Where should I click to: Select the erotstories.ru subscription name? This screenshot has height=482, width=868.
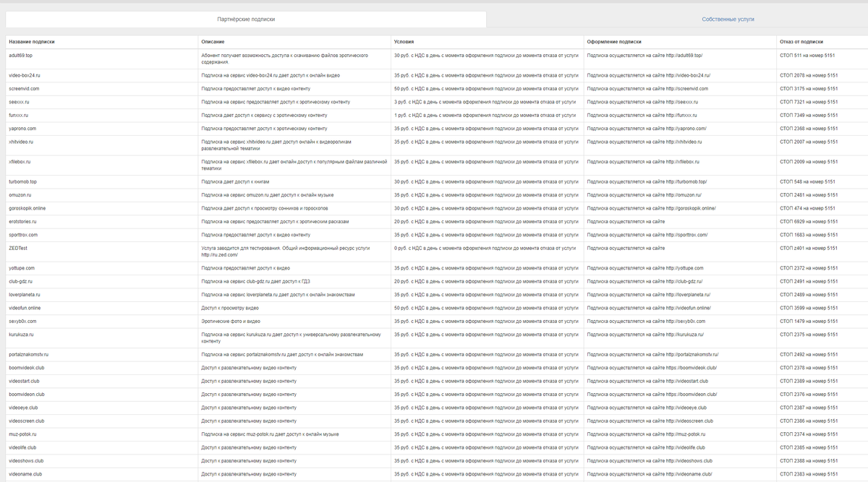22,222
